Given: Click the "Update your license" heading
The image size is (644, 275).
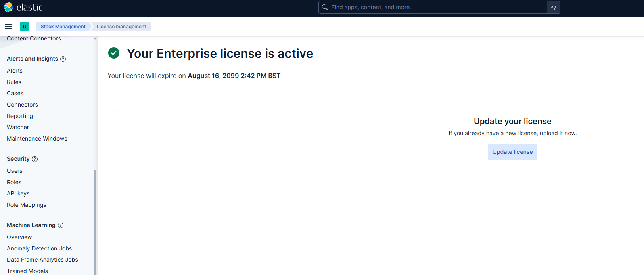Looking at the screenshot, I should (x=512, y=121).
